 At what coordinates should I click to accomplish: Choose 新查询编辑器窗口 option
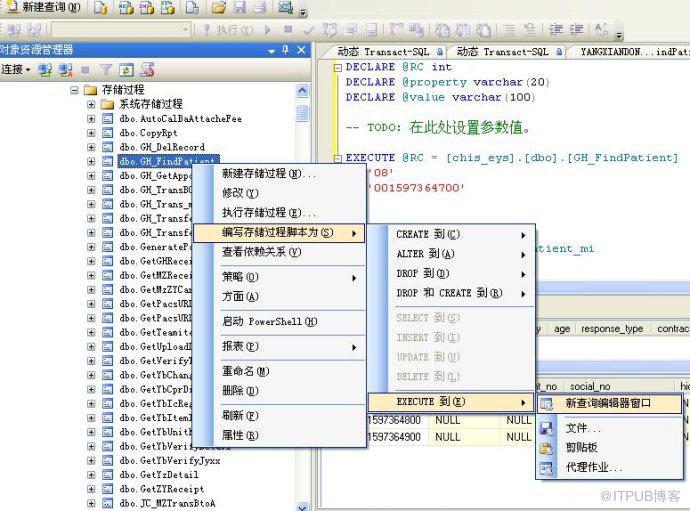(609, 404)
